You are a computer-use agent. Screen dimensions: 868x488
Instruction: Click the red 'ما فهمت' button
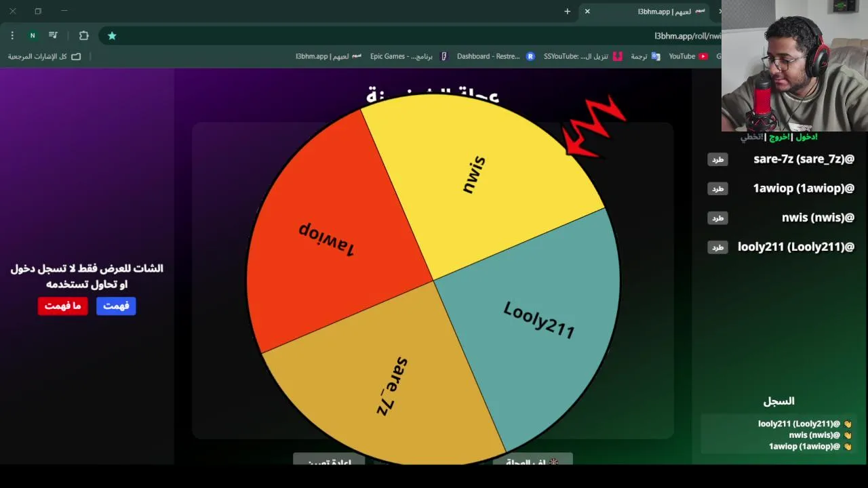[62, 306]
